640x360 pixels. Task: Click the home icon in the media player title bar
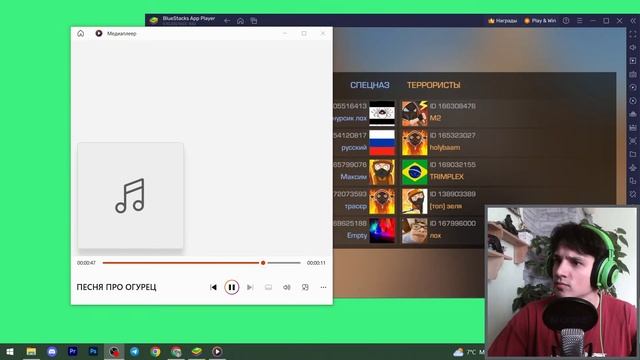[x=80, y=33]
